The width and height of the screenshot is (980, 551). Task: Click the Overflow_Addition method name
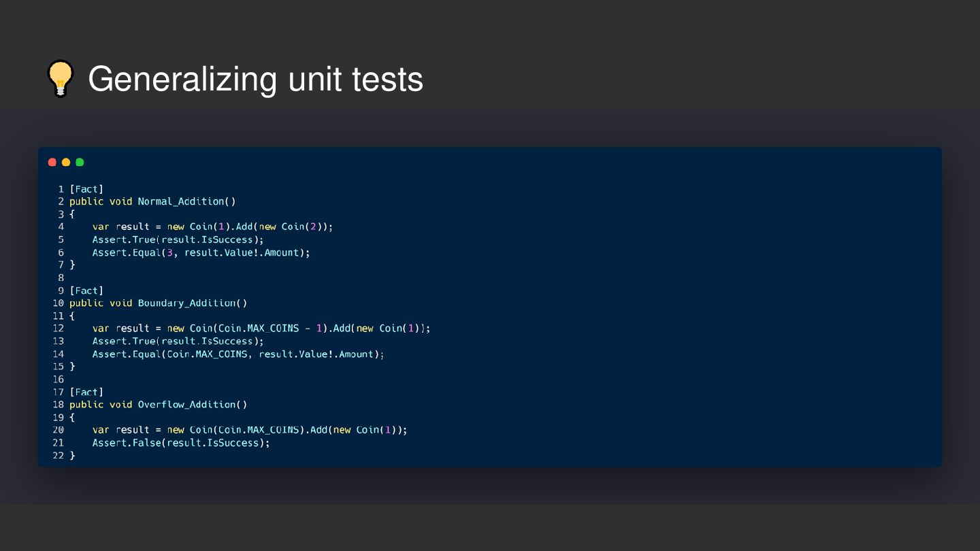(187, 404)
